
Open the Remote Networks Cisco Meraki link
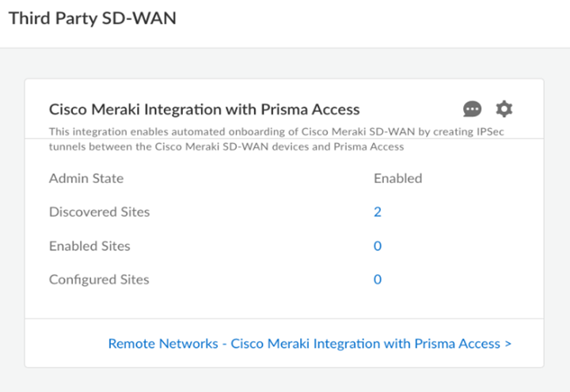point(304,344)
